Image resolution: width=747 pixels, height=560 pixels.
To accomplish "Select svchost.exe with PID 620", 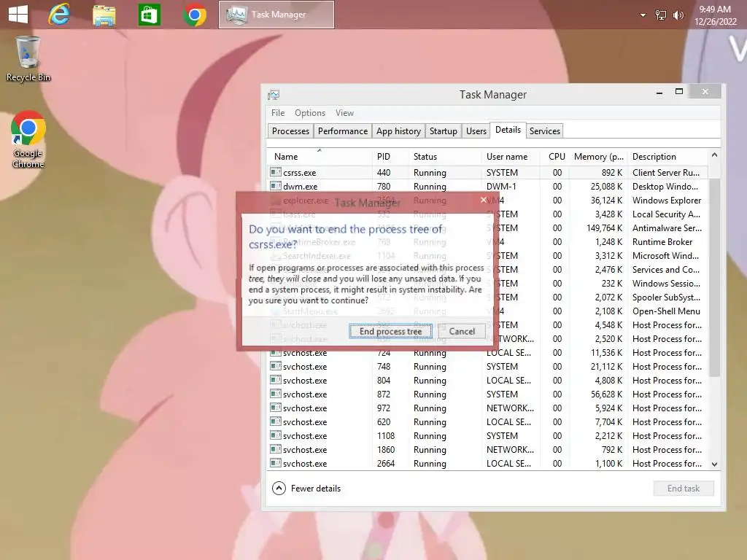I will click(x=488, y=422).
